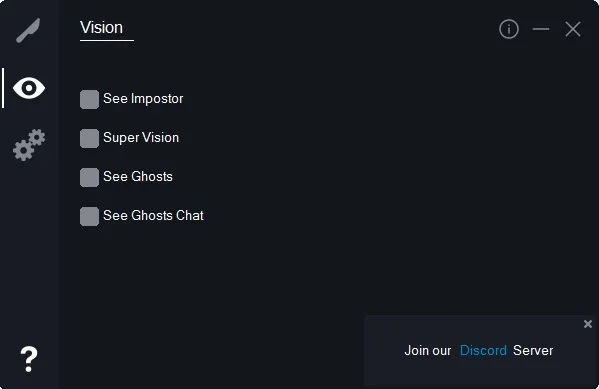Open help via the question mark icon
Viewport: 599px width, 389px height.
(x=29, y=359)
